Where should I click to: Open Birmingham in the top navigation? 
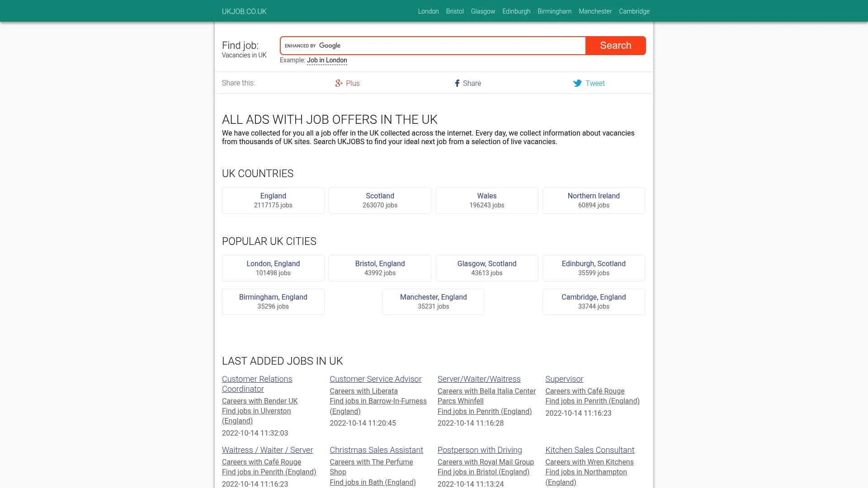pyautogui.click(x=554, y=11)
